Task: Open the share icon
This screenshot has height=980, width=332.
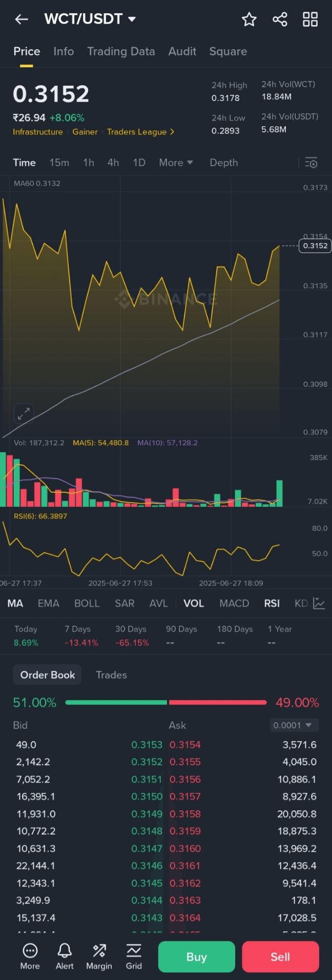Action: (280, 19)
